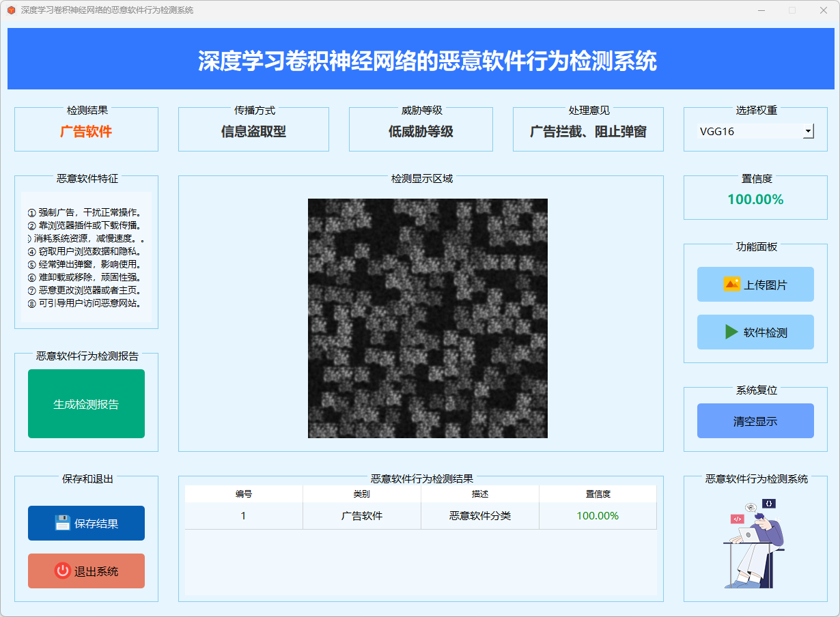Click the 信息盗取型 propagation method text
This screenshot has height=617, width=840.
pos(253,132)
